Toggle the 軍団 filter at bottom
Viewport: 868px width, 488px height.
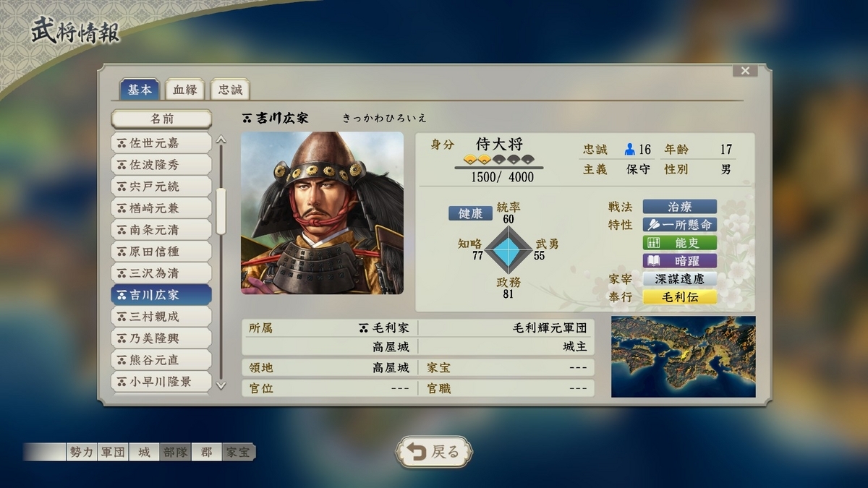tap(113, 453)
